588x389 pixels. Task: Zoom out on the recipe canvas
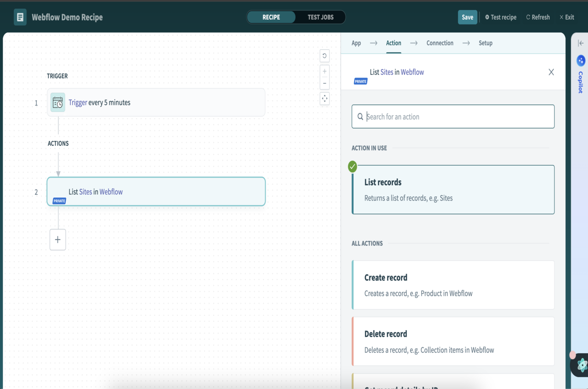tap(325, 84)
